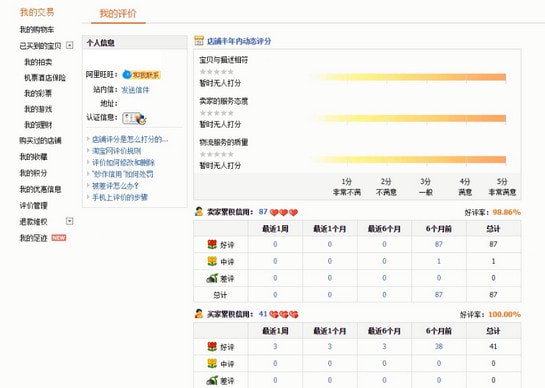Expand the 退款维权 sidebar section

point(70,221)
